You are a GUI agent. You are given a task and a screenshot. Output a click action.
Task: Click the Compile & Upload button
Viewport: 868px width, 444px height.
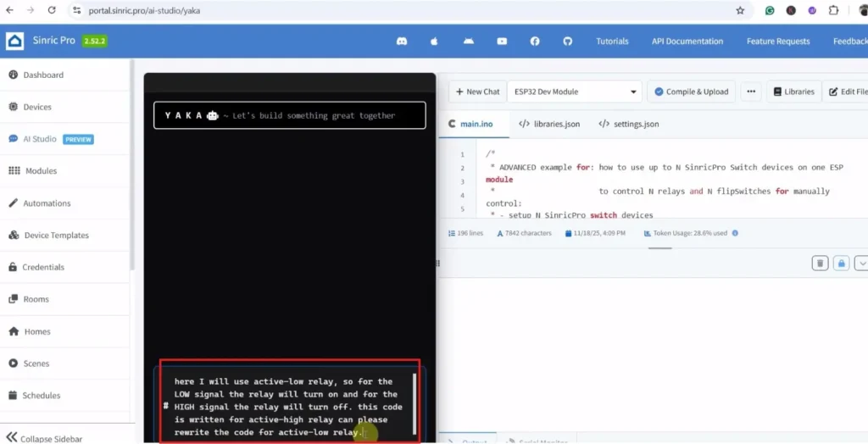(691, 92)
